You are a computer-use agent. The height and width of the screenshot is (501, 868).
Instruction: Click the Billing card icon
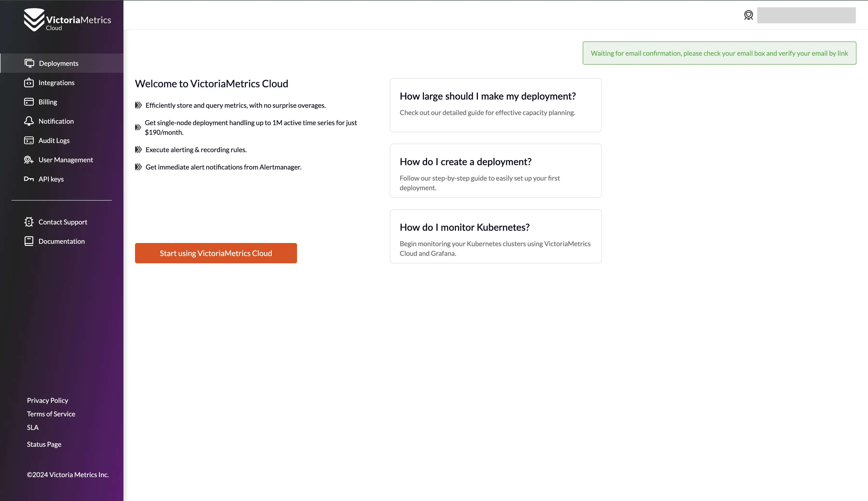[x=29, y=102]
